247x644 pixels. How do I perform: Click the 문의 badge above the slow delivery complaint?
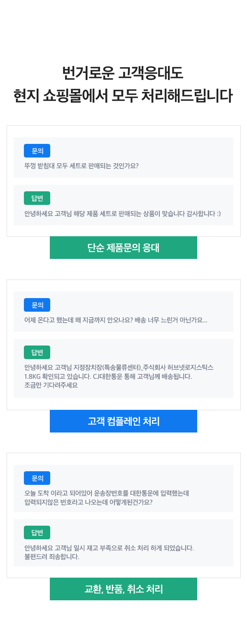coord(37,305)
